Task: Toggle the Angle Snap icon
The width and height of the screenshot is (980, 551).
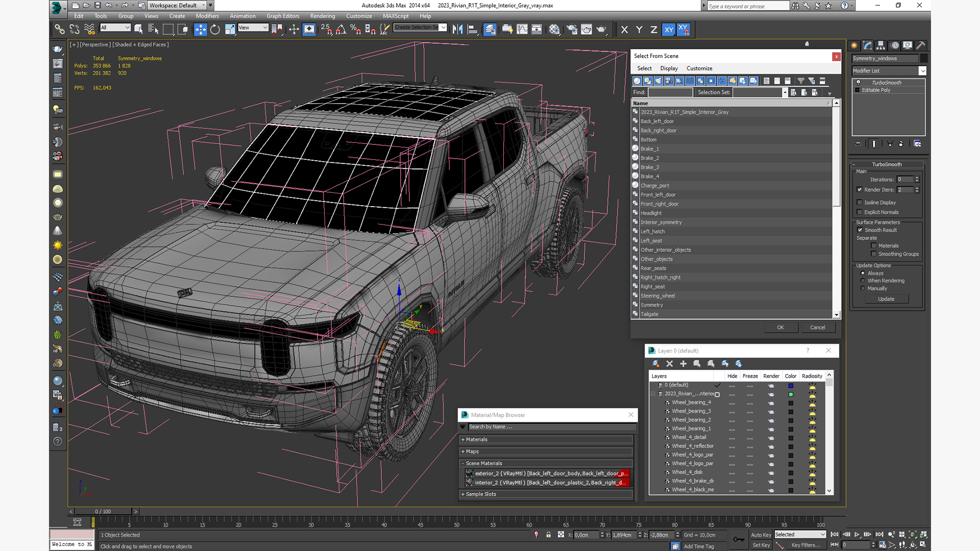Action: click(341, 29)
